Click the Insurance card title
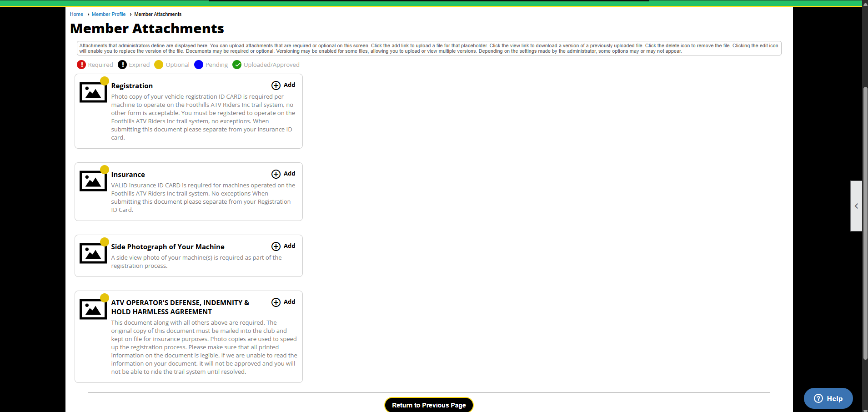 coord(128,175)
